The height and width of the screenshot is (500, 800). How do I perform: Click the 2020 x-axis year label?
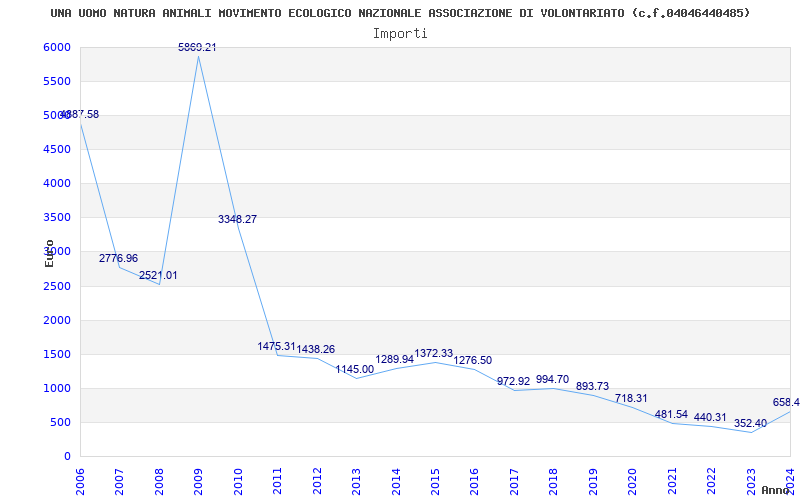[632, 482]
